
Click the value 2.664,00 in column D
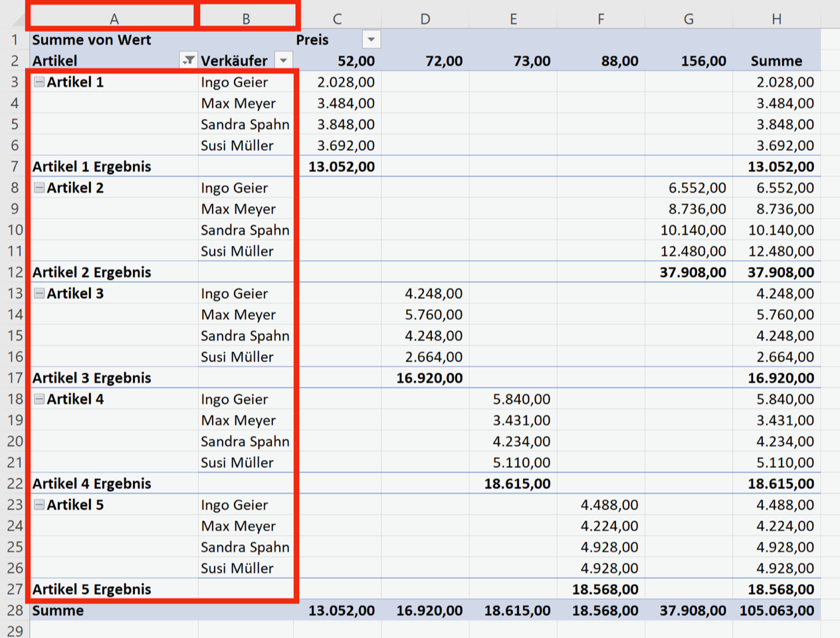coord(425,357)
